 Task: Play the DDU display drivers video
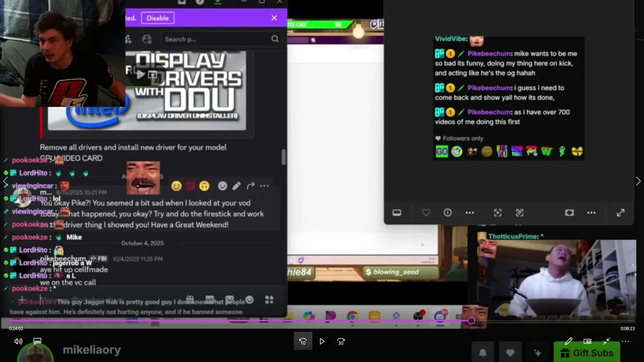click(140, 75)
